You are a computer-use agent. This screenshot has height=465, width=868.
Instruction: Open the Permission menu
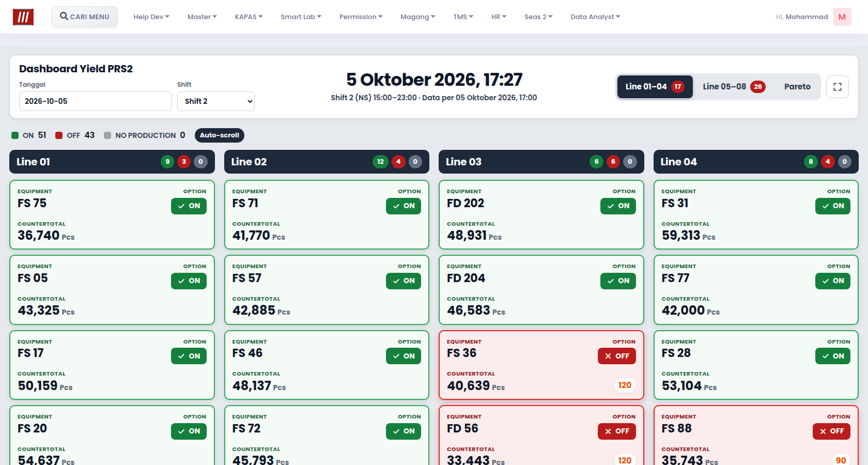pyautogui.click(x=361, y=17)
